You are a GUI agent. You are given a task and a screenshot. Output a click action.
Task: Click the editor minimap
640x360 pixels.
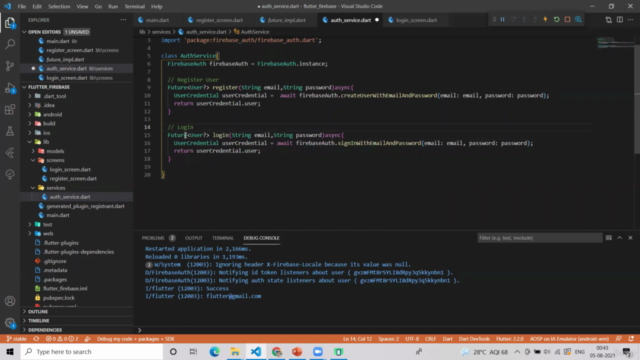point(614,43)
